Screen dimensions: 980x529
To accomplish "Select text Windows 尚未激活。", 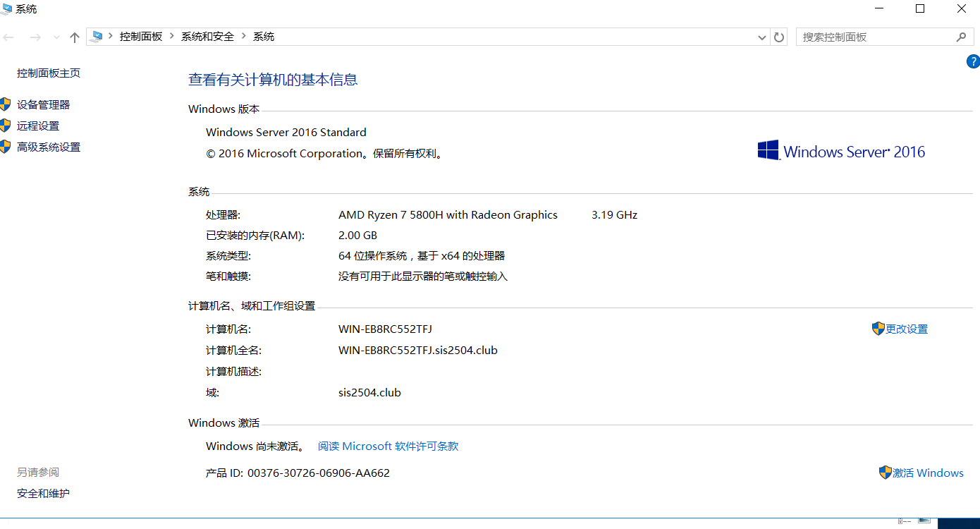I will [x=256, y=446].
